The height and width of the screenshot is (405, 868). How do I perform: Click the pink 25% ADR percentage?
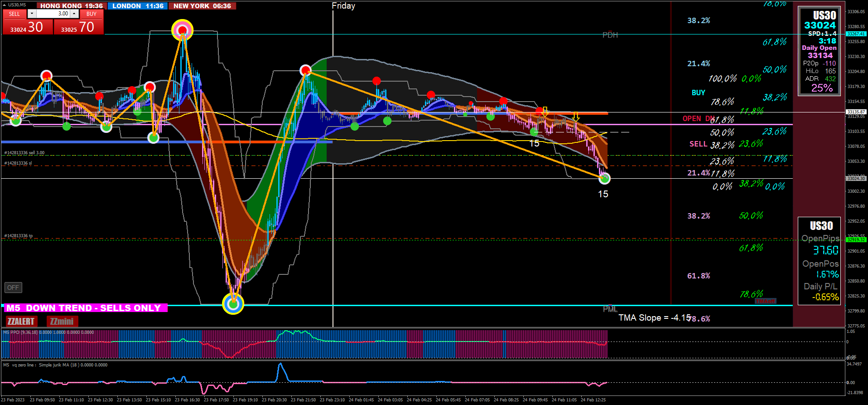(x=822, y=88)
